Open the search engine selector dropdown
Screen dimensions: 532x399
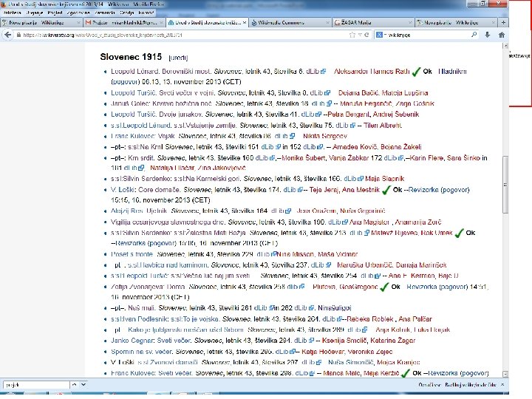(x=381, y=35)
